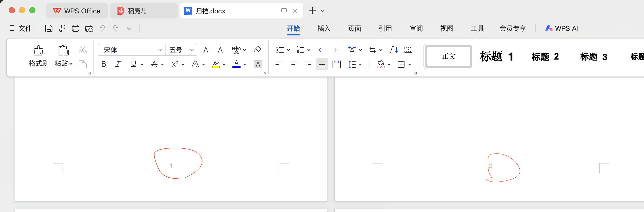The height and width of the screenshot is (212, 644).
Task: Switch to the 视图 ribbon tab
Action: click(x=447, y=28)
